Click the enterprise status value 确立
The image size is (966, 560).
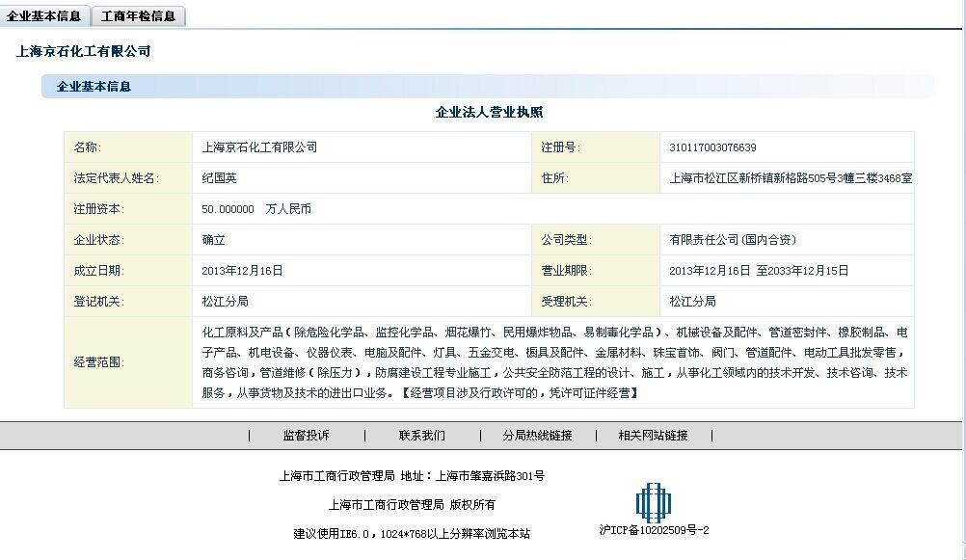tap(213, 240)
